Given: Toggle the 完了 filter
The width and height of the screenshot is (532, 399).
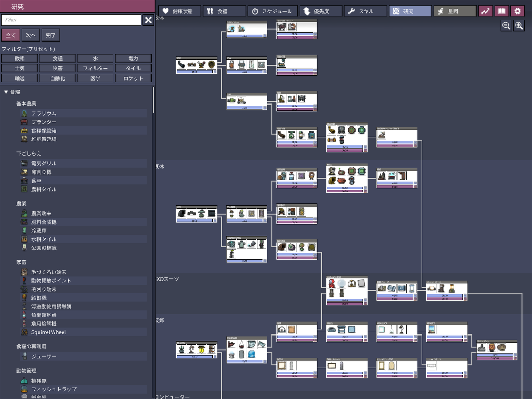Looking at the screenshot, I should click(x=51, y=35).
